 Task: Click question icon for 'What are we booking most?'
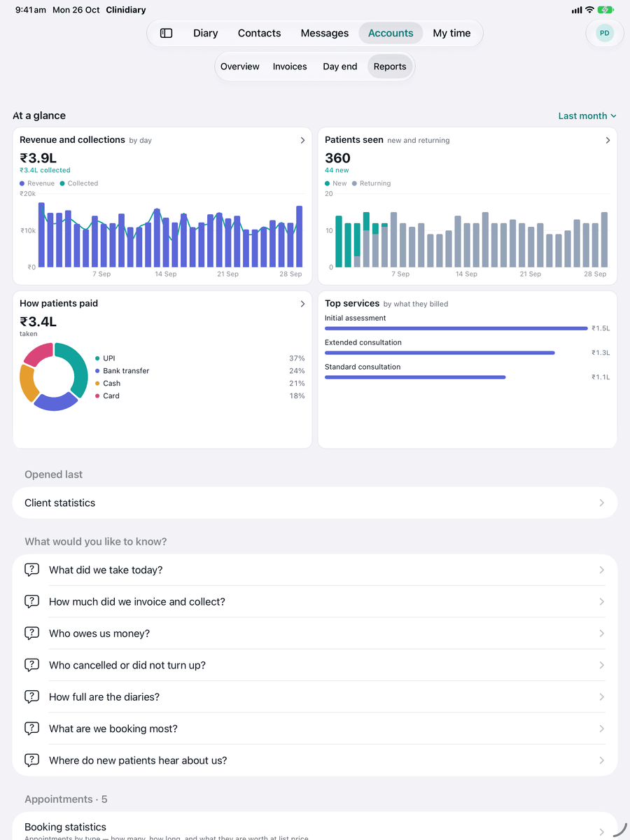point(31,729)
